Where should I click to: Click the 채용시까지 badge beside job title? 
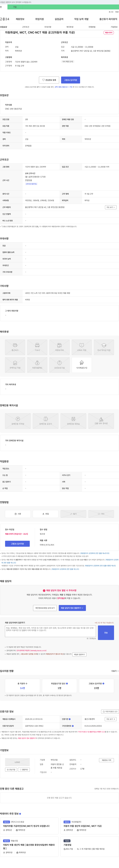109,33
